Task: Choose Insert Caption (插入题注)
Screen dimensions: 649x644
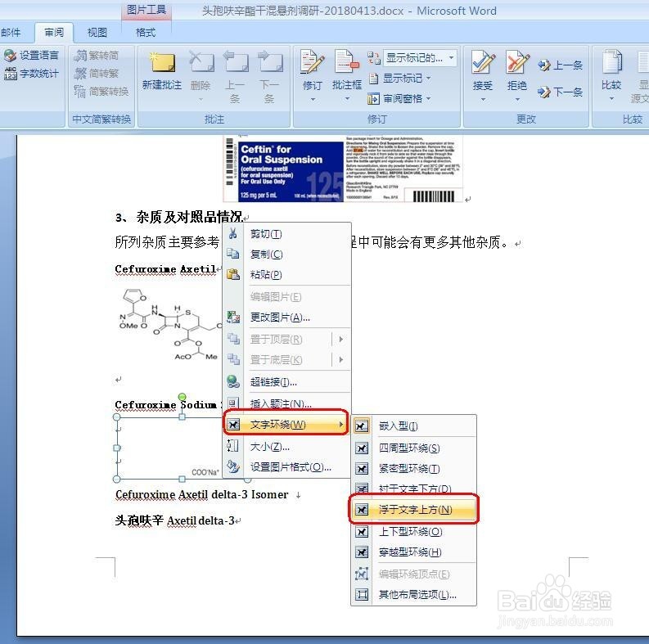Action: (x=287, y=403)
